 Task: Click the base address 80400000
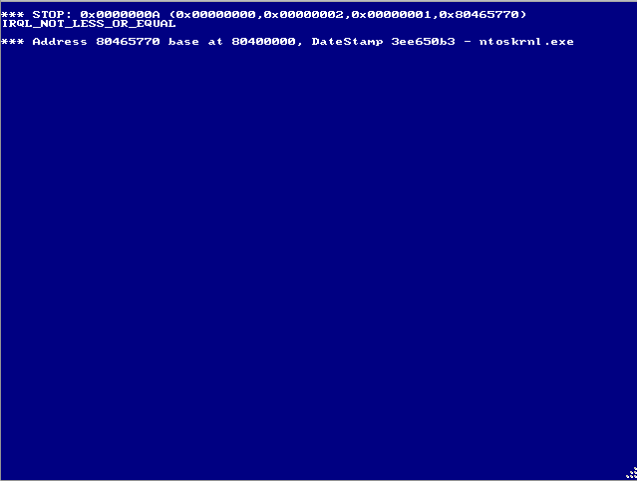pyautogui.click(x=264, y=41)
